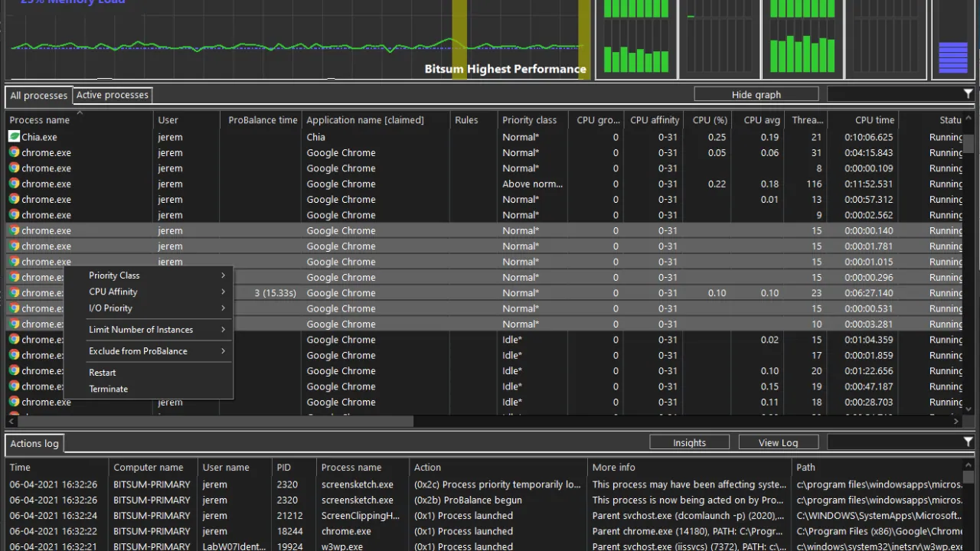Sort the log by the Path column header

[879, 467]
